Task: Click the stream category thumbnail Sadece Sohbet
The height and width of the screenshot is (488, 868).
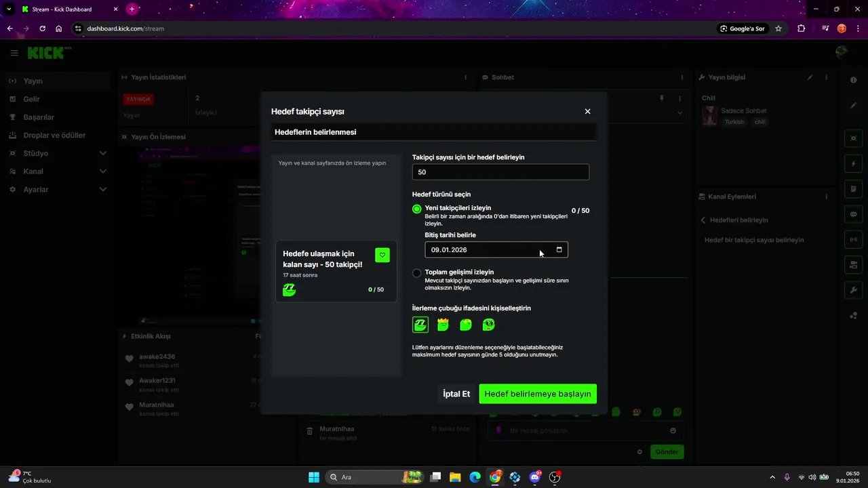Action: (710, 116)
